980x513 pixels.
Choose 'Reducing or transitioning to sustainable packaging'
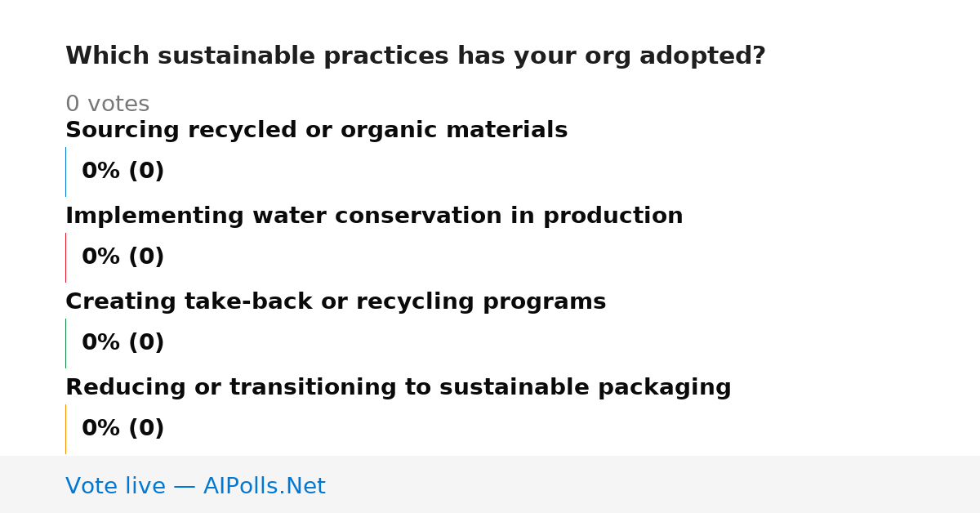click(398, 388)
